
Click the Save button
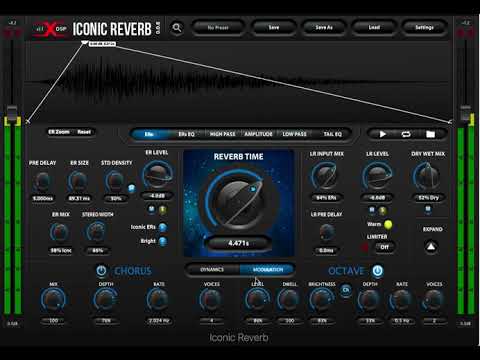(x=274, y=28)
